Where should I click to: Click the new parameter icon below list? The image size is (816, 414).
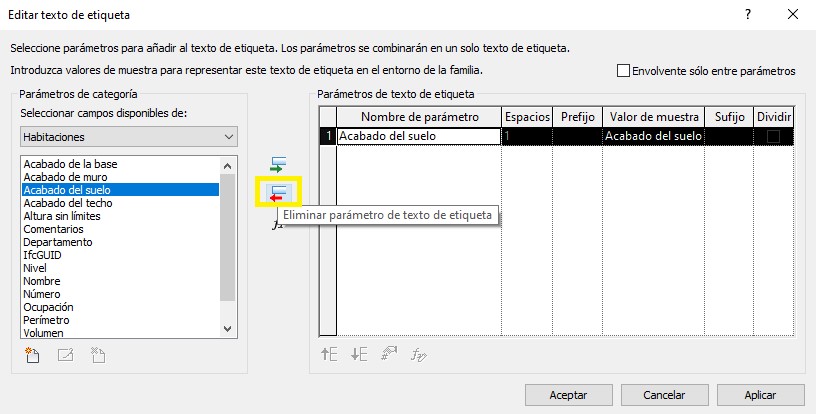point(32,354)
